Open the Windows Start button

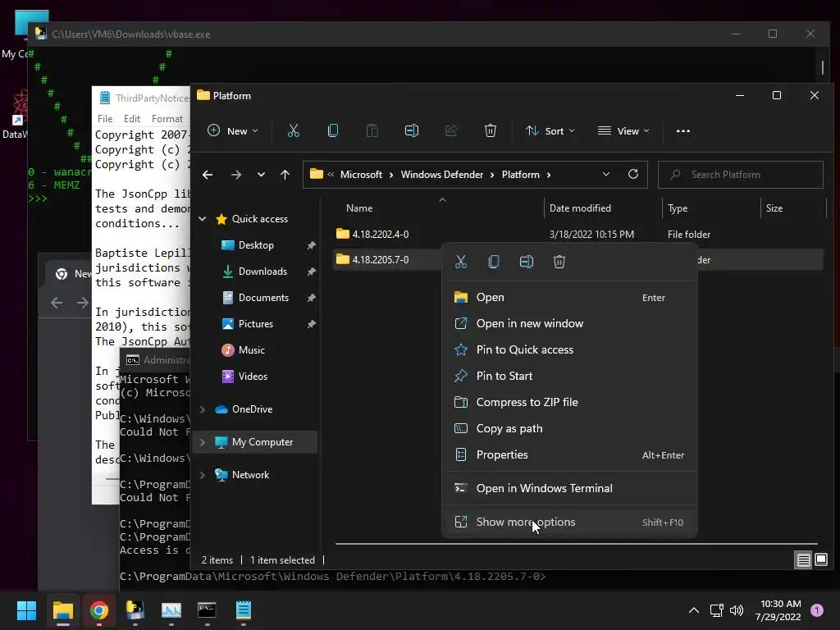pyautogui.click(x=26, y=610)
